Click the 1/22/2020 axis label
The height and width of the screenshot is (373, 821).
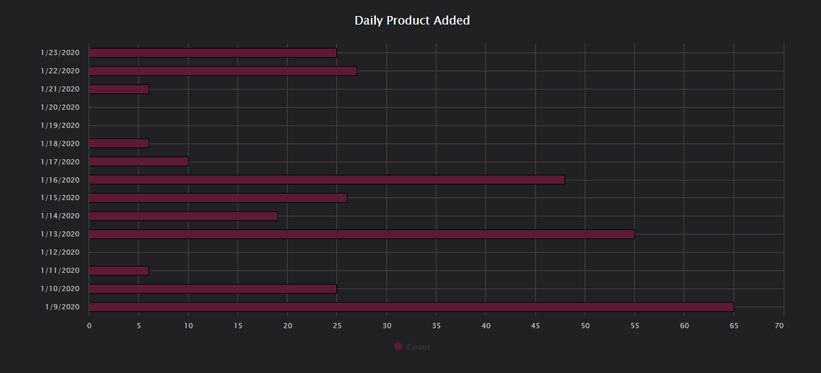click(x=60, y=71)
